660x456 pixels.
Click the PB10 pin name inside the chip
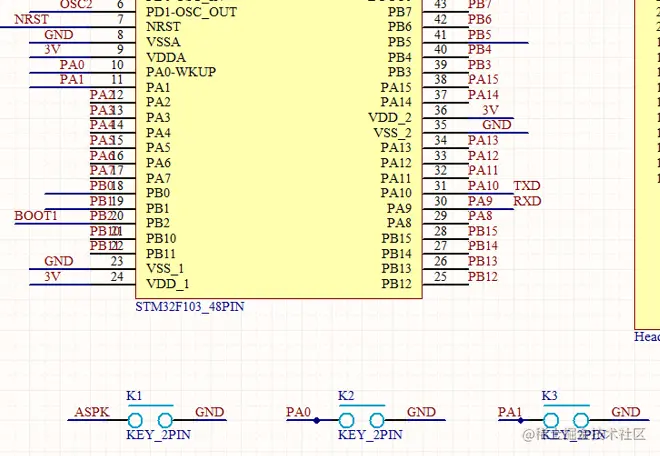(161, 239)
